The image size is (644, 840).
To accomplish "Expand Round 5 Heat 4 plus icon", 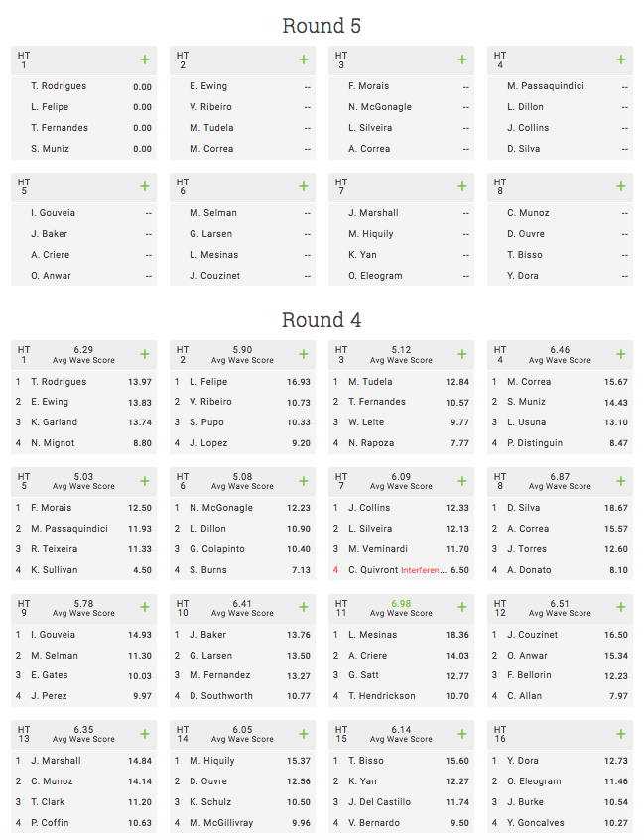I will coord(621,60).
